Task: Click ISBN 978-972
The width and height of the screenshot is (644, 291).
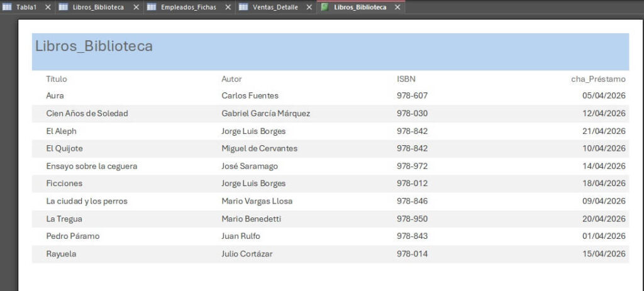Action: click(x=413, y=166)
